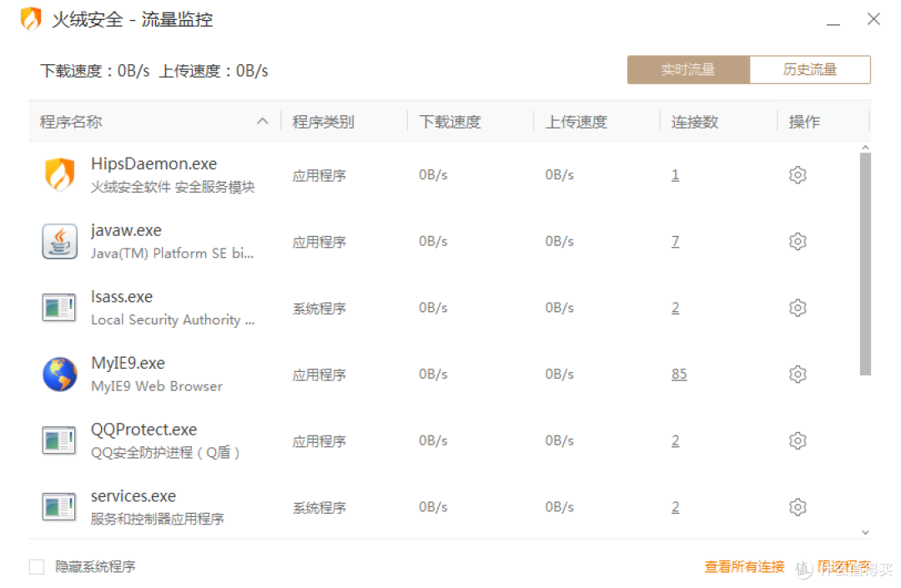Click the MyIE9.exe globe icon
This screenshot has height=588, width=901.
click(60, 374)
